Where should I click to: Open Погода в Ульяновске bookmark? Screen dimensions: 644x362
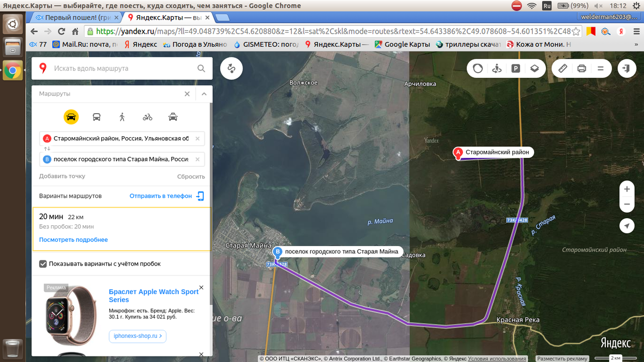pos(195,44)
